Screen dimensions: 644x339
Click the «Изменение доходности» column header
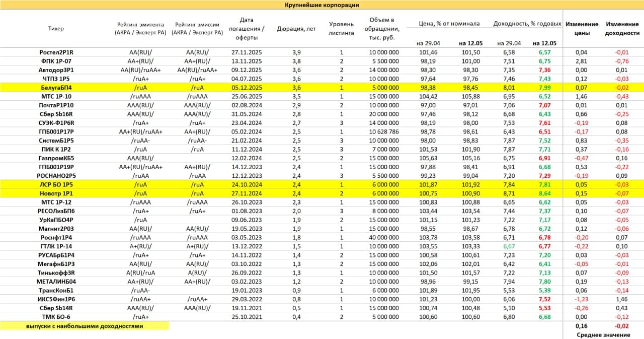[622, 28]
